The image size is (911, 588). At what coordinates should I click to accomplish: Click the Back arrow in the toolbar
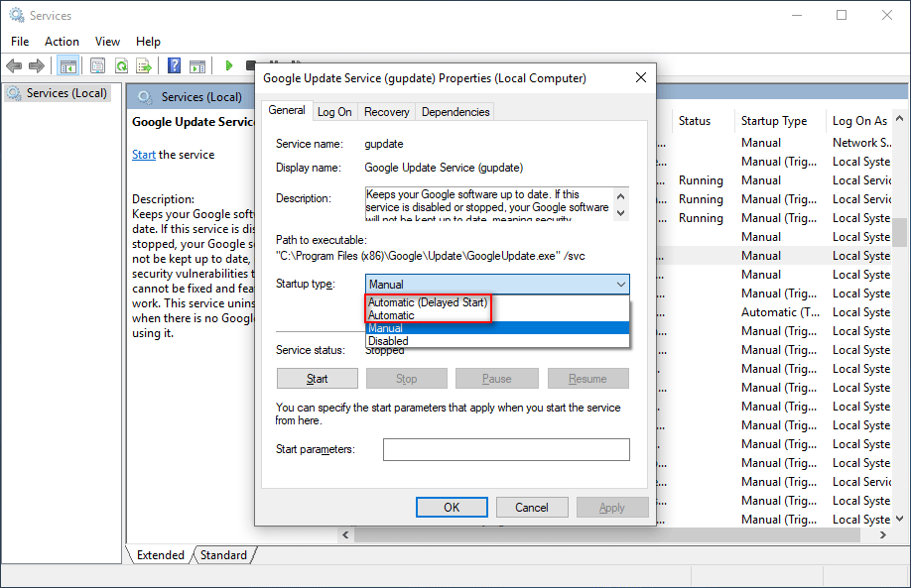[14, 66]
